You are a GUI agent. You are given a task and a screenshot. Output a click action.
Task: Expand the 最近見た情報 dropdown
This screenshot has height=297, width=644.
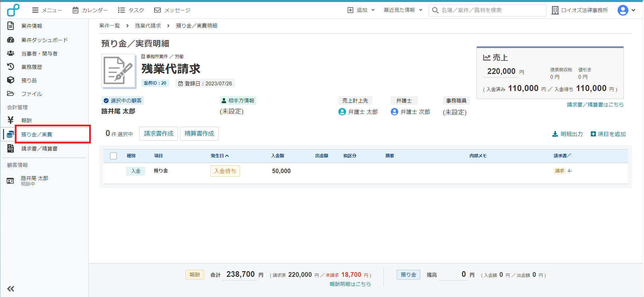[403, 10]
